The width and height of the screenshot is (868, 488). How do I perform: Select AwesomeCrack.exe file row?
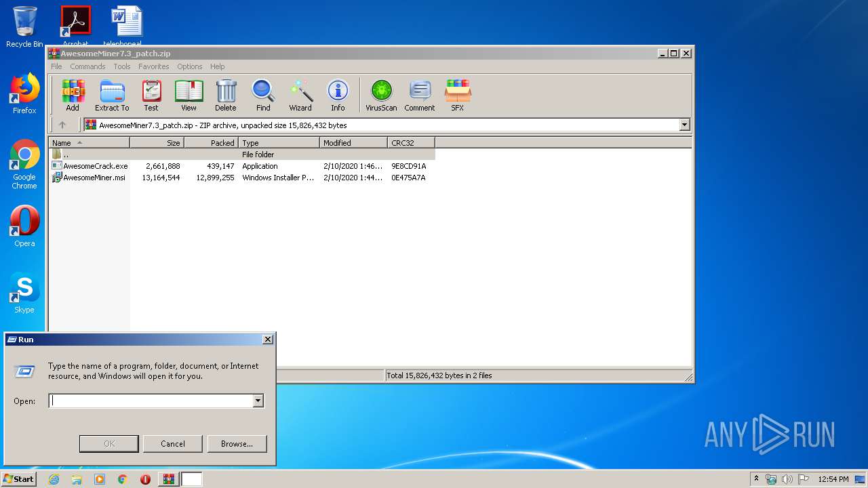(x=241, y=166)
